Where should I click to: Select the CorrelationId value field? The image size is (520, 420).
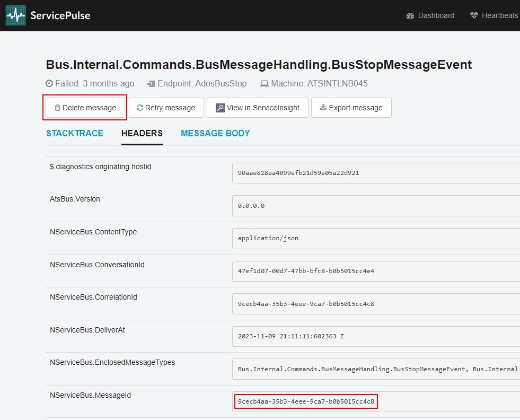375,304
